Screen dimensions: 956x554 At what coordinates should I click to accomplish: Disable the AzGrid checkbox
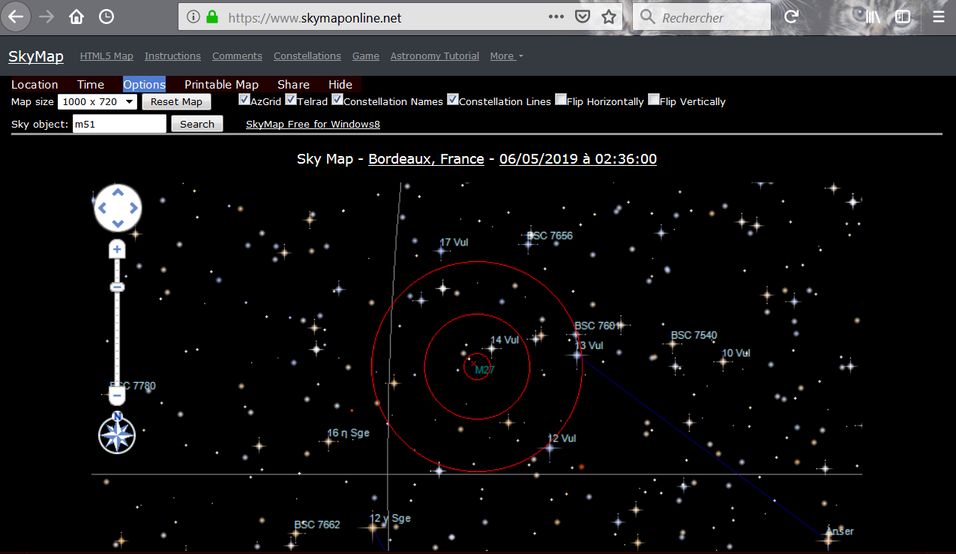(244, 100)
